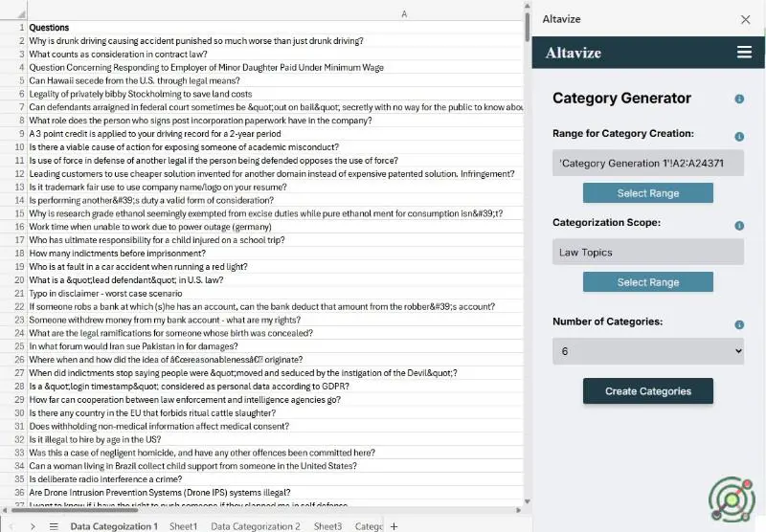Open the Altavize hamburger menu
766x532 pixels.
point(744,53)
